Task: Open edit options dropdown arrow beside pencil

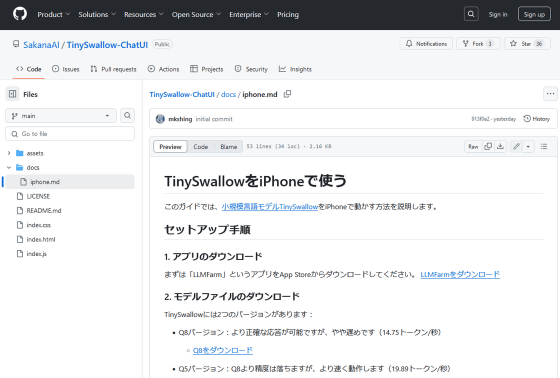Action: 528,146
